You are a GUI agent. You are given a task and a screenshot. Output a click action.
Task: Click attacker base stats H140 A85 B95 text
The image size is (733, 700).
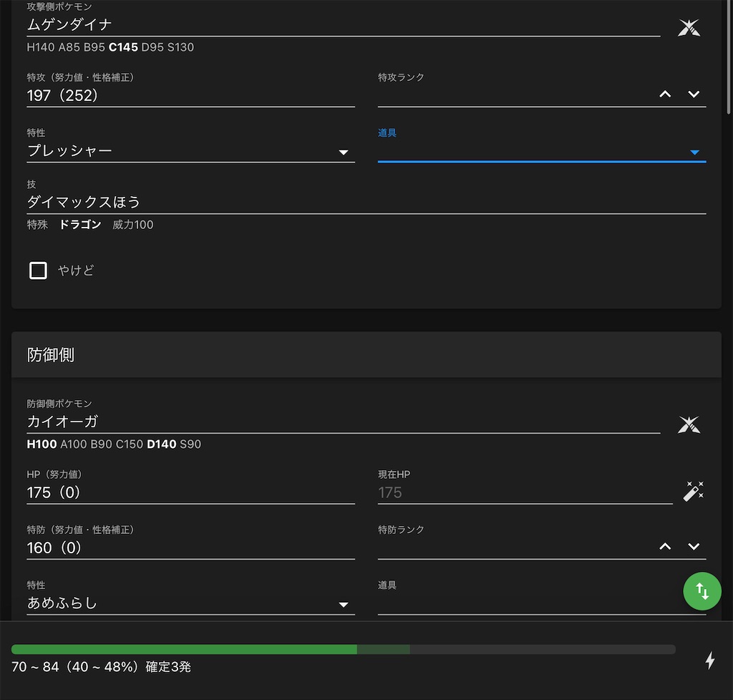click(x=110, y=47)
